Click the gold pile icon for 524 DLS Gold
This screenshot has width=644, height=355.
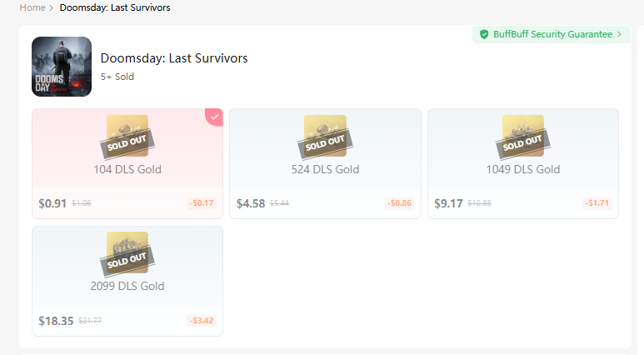tap(325, 137)
